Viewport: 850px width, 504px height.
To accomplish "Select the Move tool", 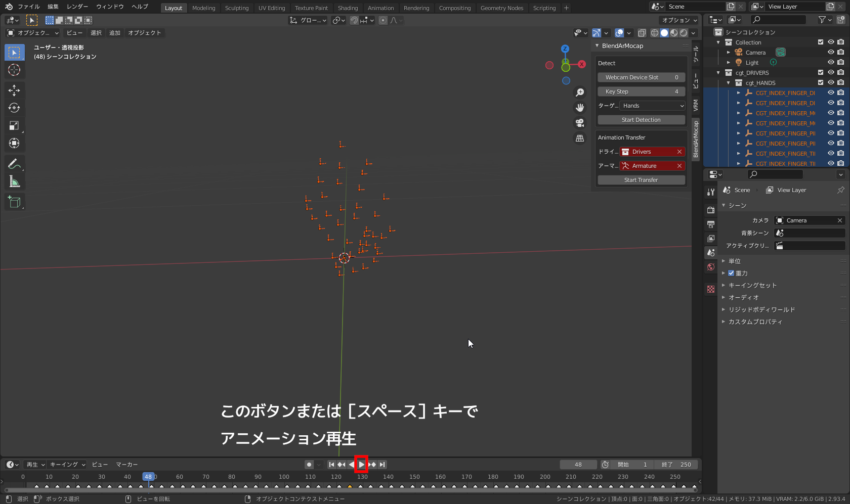I will pyautogui.click(x=14, y=90).
